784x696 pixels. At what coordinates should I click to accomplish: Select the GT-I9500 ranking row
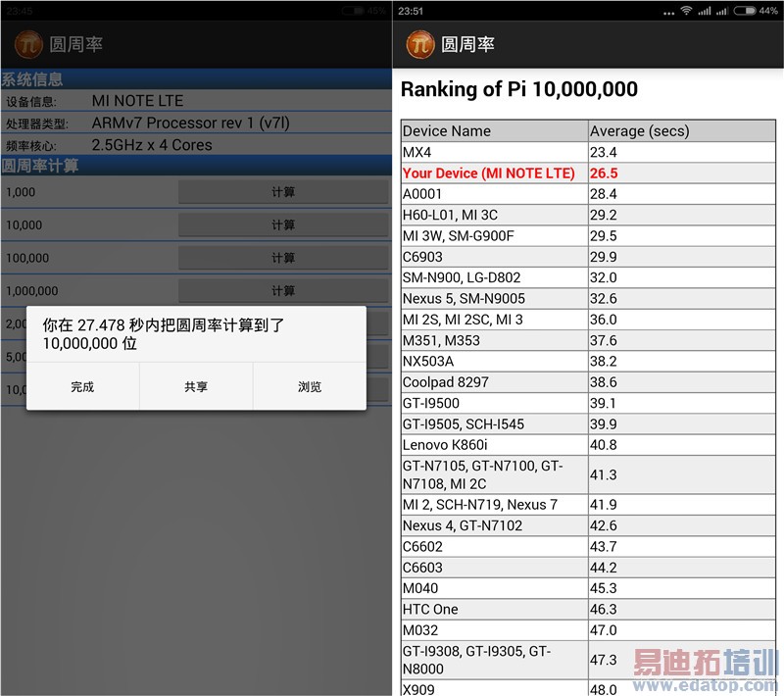588,403
